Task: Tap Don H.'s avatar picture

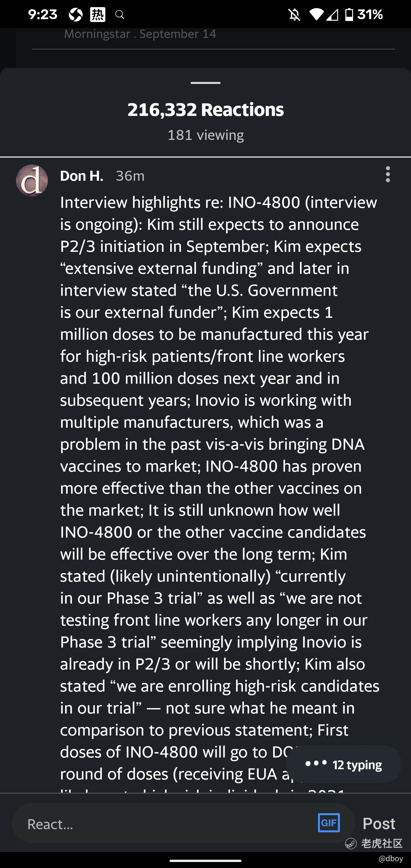Action: (x=32, y=180)
